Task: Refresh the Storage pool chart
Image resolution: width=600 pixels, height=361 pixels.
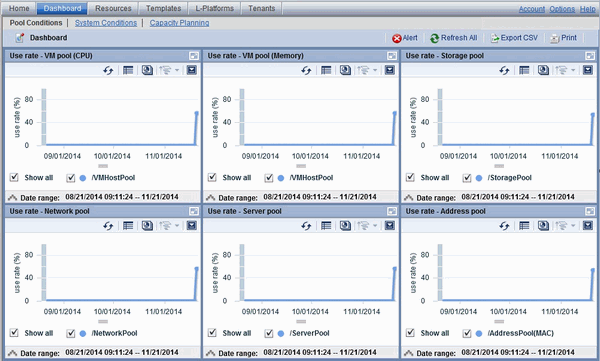Action: (504, 70)
